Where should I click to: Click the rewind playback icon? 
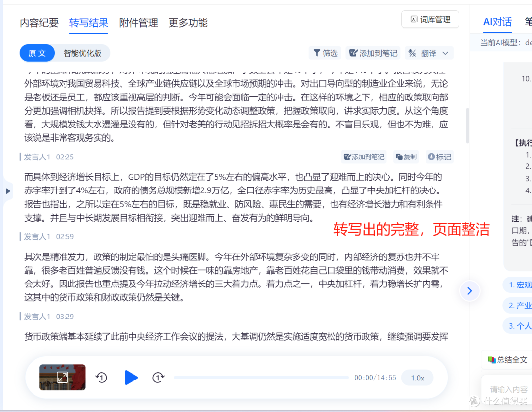pyautogui.click(x=101, y=378)
